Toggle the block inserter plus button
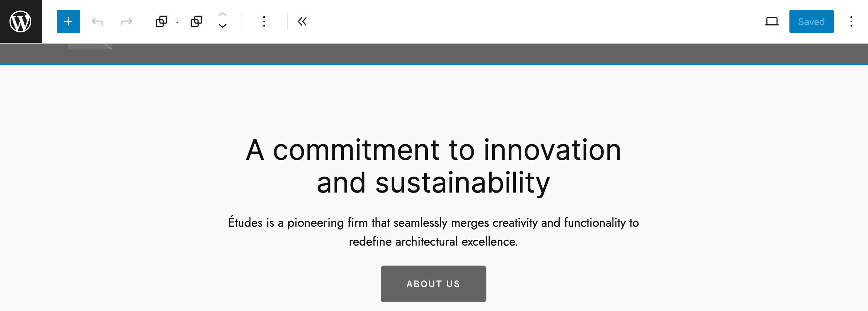The height and width of the screenshot is (311, 868). [x=68, y=21]
